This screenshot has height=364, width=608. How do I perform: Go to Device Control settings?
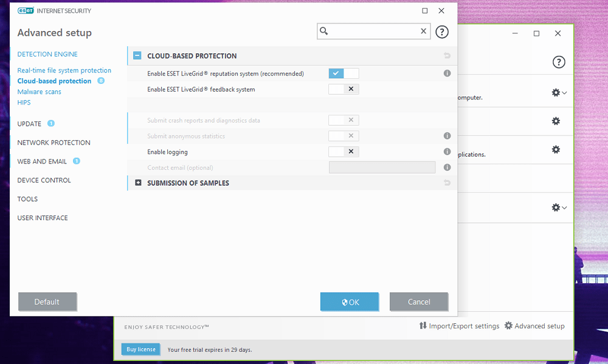coord(44,180)
